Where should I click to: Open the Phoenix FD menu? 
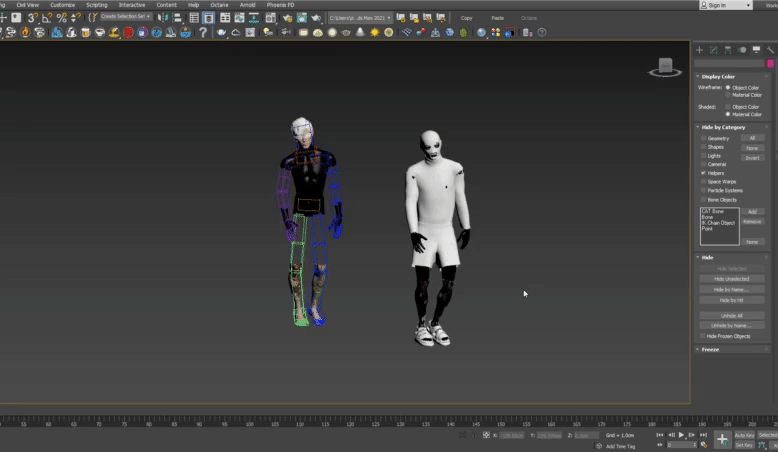(280, 5)
